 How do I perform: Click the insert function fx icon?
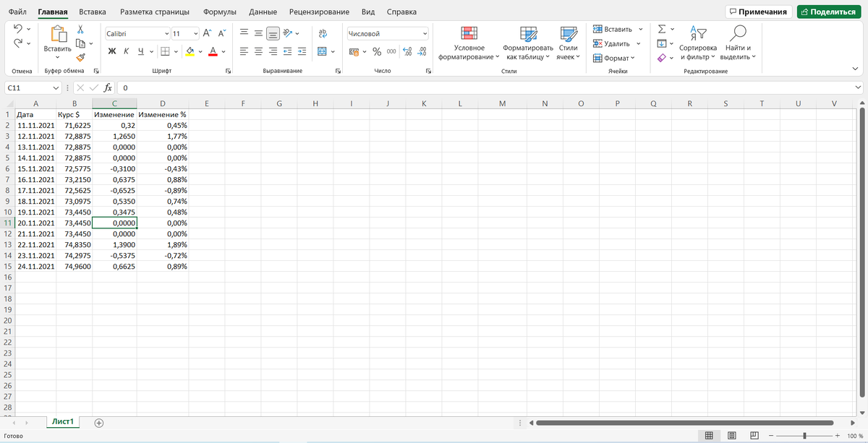click(108, 87)
